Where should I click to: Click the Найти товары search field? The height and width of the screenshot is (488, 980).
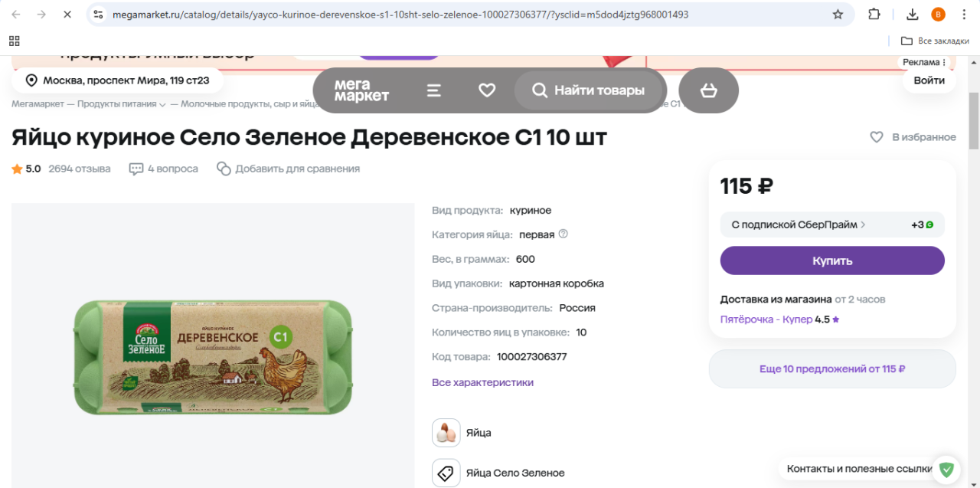(588, 90)
